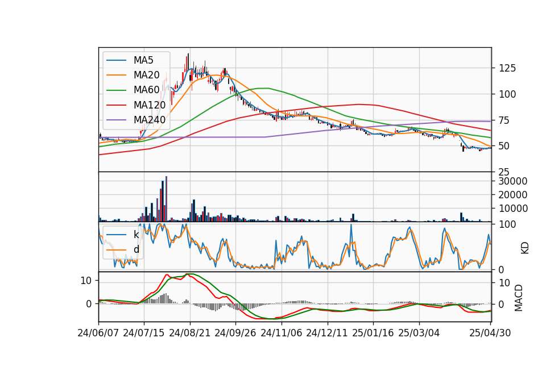This screenshot has width=546, height=392.
Task: Click the 24/08/21 date axis label
Action: [x=190, y=333]
